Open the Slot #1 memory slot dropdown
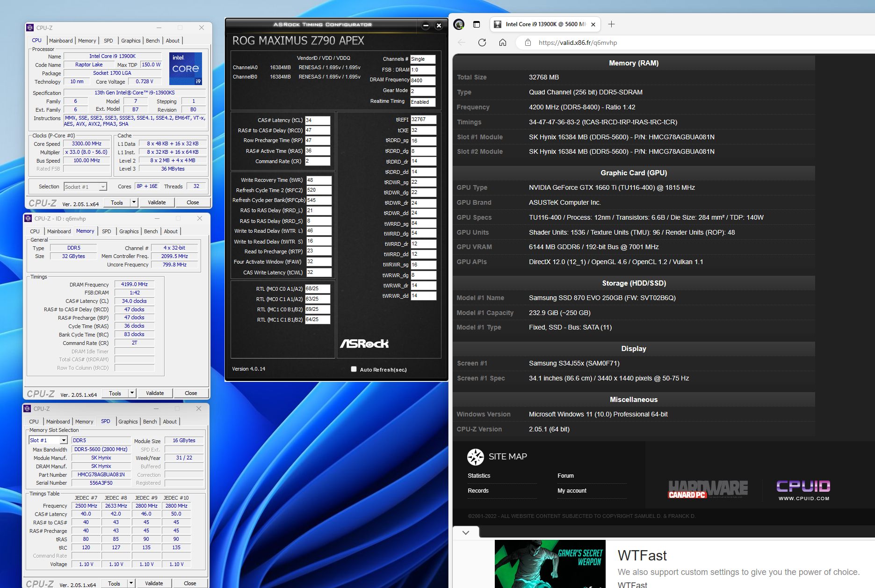The image size is (875, 588). pos(48,440)
